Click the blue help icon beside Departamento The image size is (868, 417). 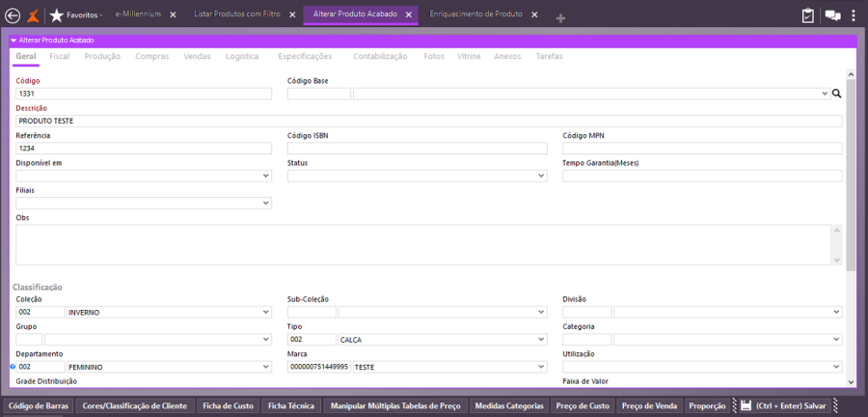(13, 367)
